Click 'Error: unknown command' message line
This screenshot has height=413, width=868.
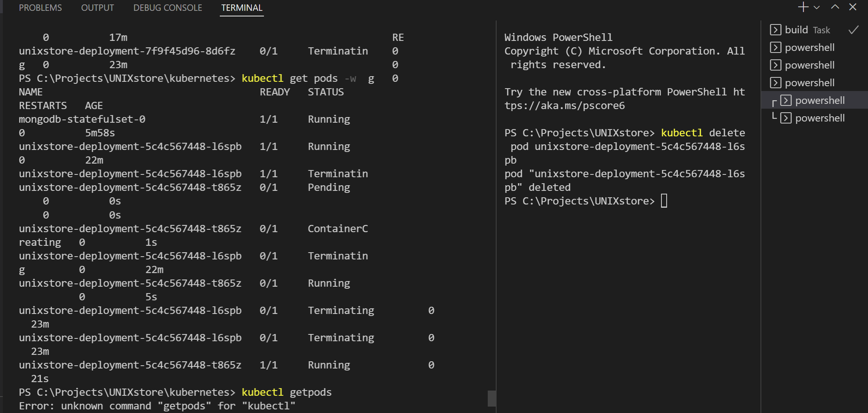tap(157, 406)
